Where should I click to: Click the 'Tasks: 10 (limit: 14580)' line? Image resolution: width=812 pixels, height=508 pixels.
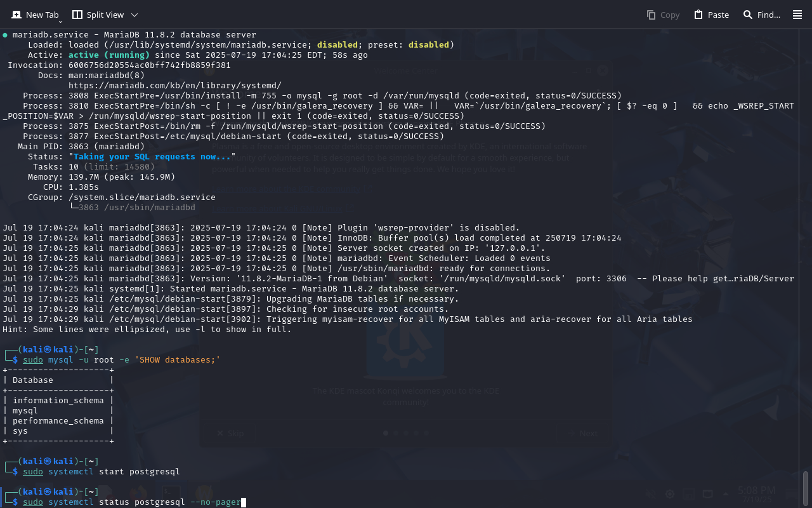coord(94,167)
